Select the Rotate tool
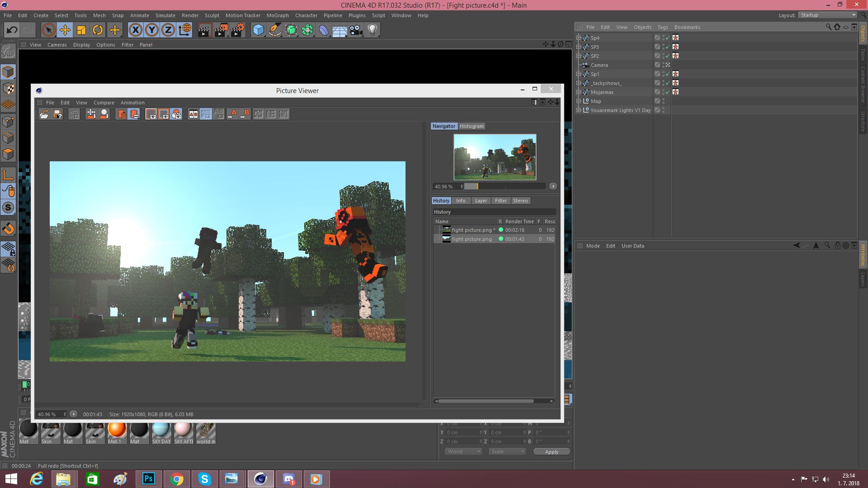 pos(98,30)
